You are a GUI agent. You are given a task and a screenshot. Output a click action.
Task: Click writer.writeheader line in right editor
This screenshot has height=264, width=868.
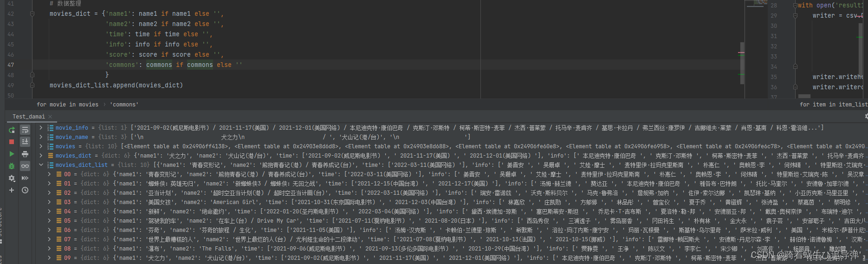838,77
